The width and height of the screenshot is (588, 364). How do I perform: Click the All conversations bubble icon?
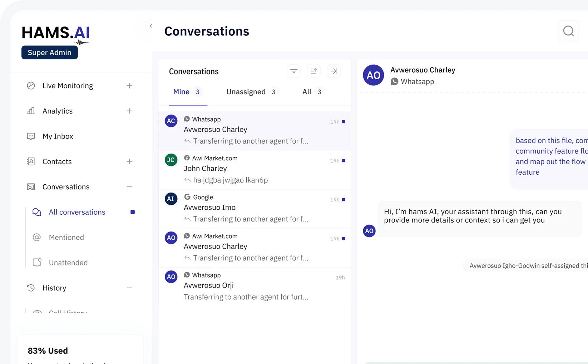tap(37, 212)
